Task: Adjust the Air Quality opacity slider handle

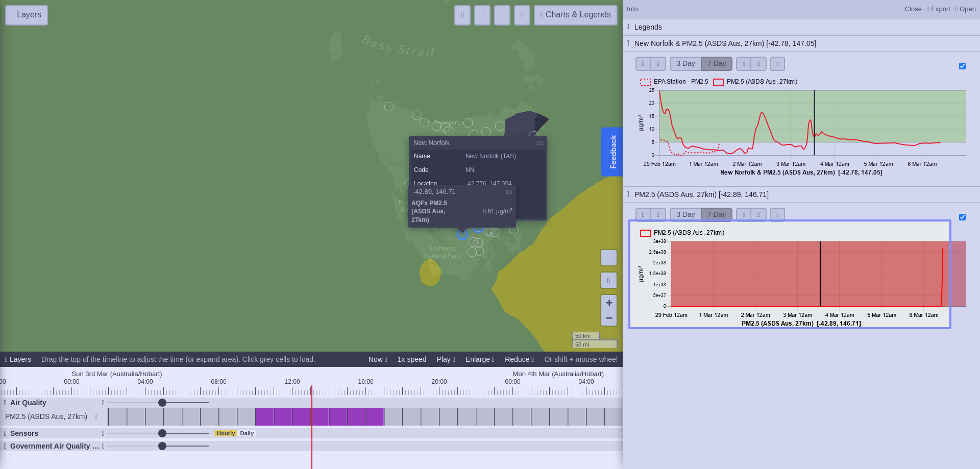Action: point(162,403)
